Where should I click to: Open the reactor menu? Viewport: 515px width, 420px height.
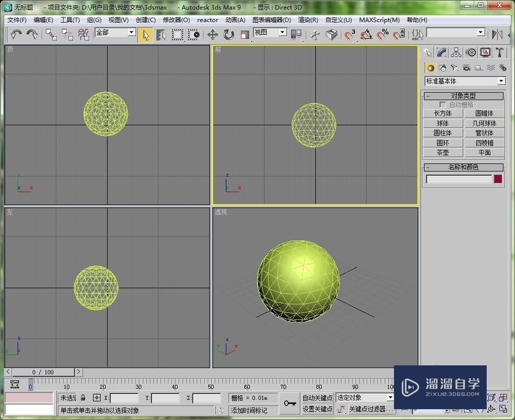[208, 20]
